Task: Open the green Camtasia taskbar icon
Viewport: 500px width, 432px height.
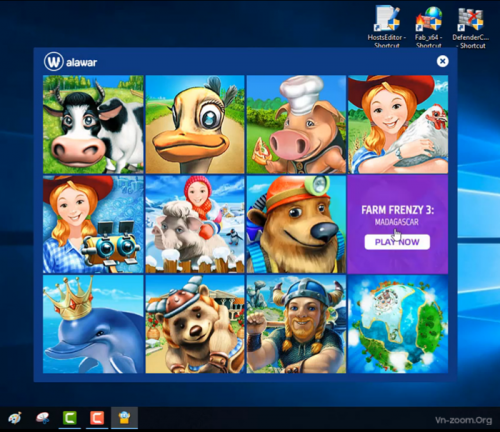Action: click(x=70, y=418)
